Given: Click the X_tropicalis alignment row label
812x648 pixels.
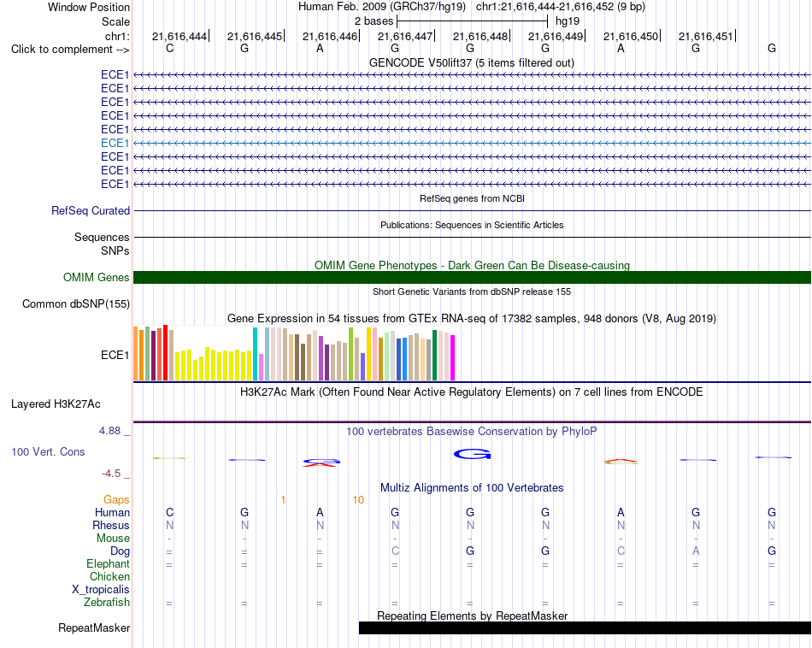Looking at the screenshot, I should click(101, 590).
